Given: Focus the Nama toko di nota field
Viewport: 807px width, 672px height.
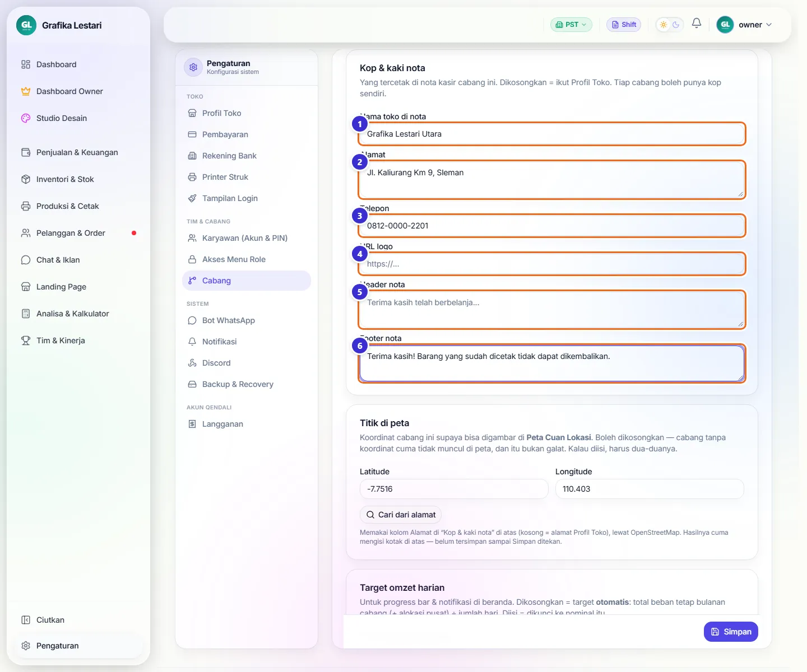Looking at the screenshot, I should tap(552, 134).
